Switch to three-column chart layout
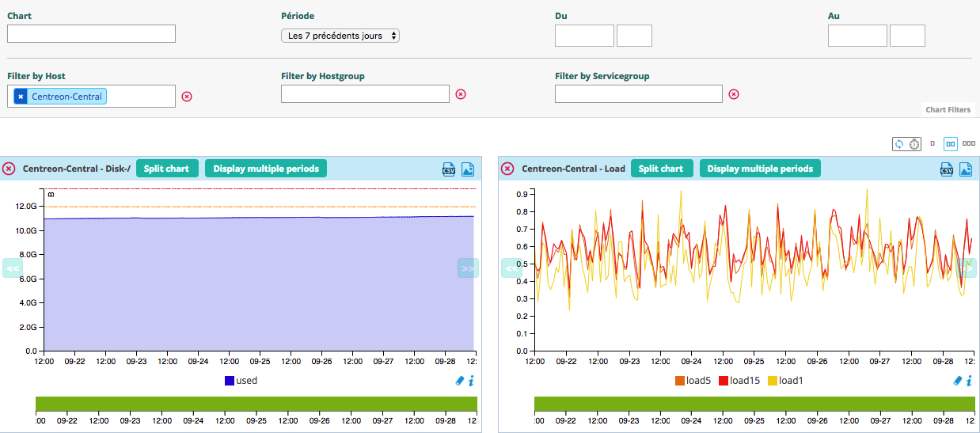The height and width of the screenshot is (433, 980). pos(968,144)
